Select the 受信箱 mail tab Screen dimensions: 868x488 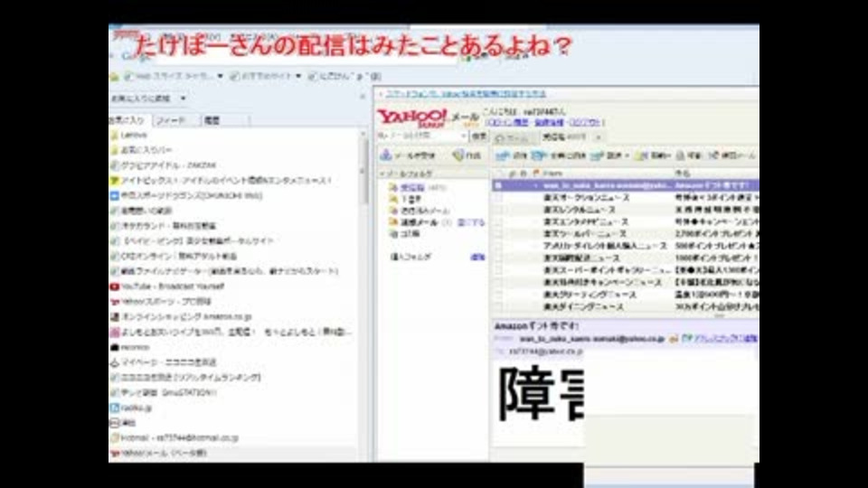point(562,137)
